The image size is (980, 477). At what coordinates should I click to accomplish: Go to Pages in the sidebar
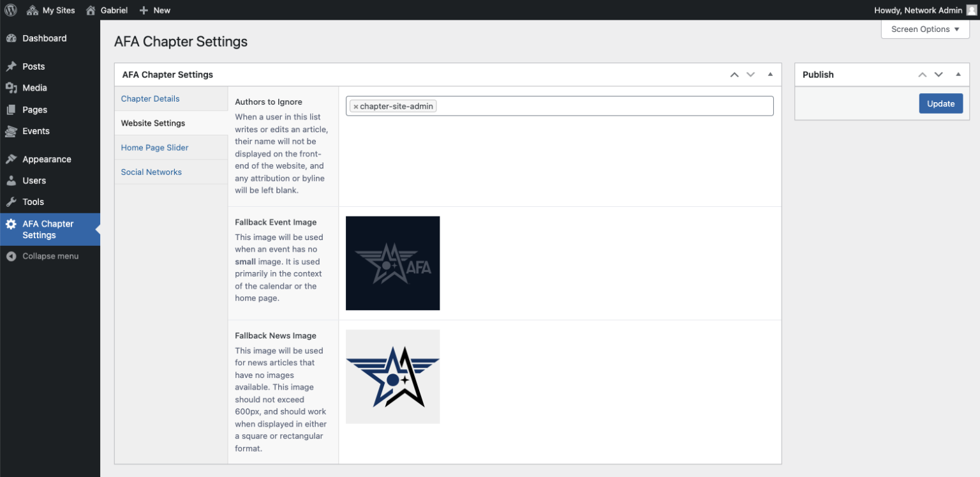click(x=35, y=110)
